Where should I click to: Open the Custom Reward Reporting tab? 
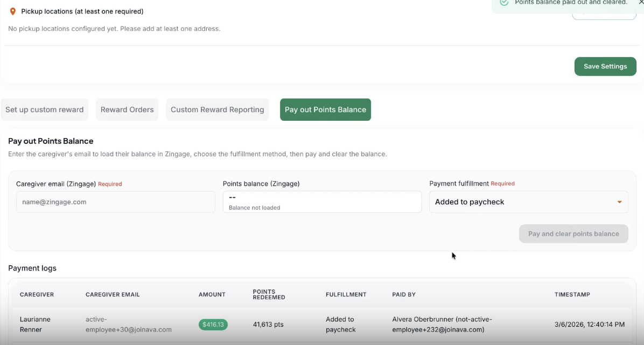coord(217,109)
